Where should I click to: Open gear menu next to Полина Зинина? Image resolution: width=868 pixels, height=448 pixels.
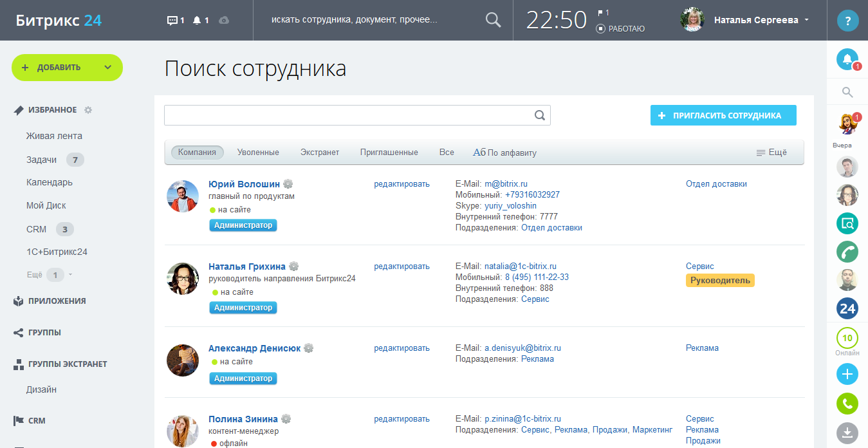point(286,418)
